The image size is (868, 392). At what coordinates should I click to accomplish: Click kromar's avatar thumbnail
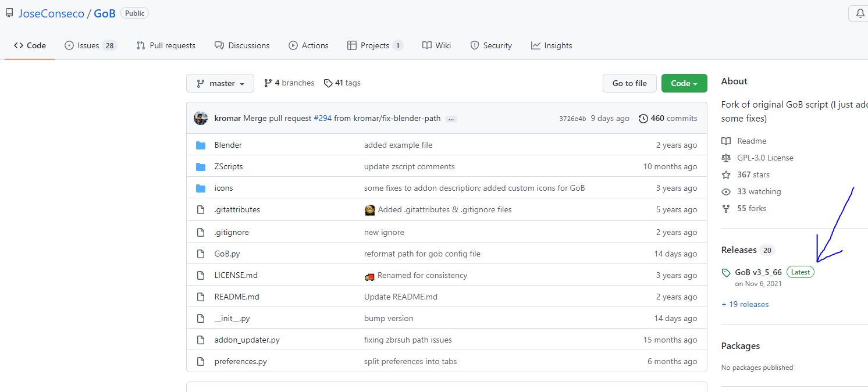(x=200, y=118)
